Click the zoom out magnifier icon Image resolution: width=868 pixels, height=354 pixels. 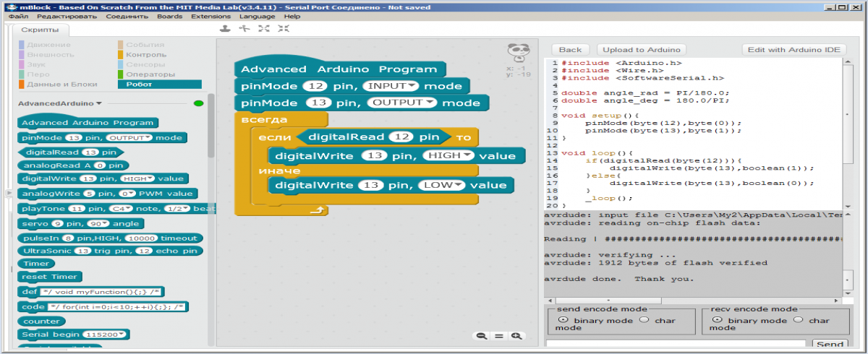[481, 336]
